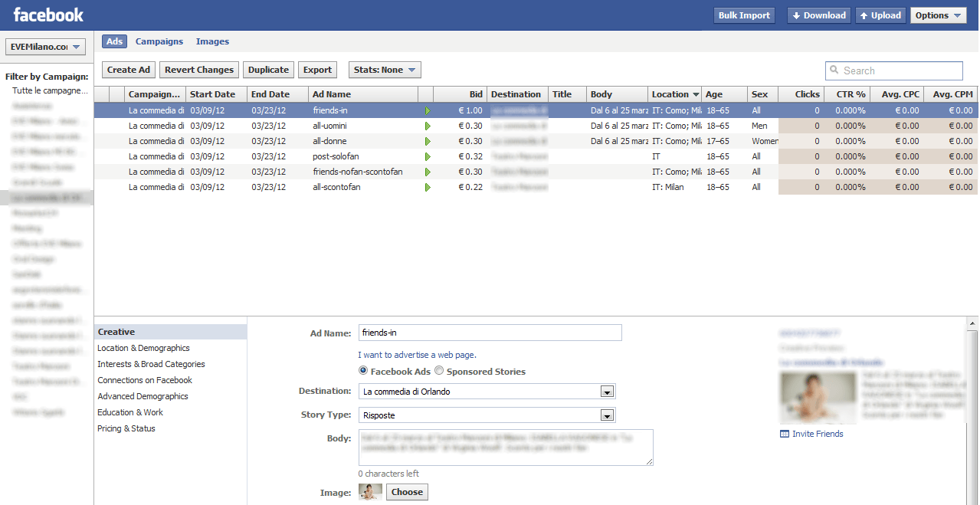Select the Facebook Ads radio button
This screenshot has height=505, width=980.
pyautogui.click(x=363, y=371)
